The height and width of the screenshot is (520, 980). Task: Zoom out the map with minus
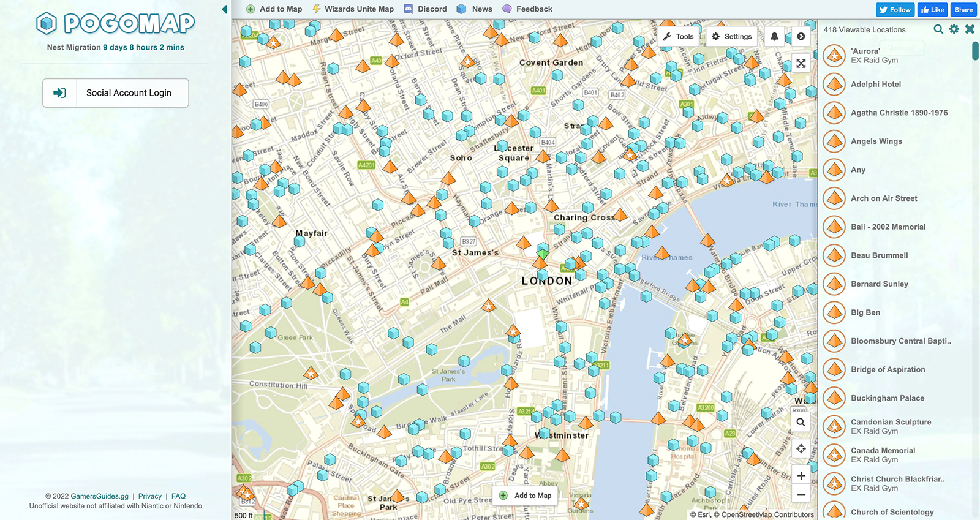coord(801,494)
